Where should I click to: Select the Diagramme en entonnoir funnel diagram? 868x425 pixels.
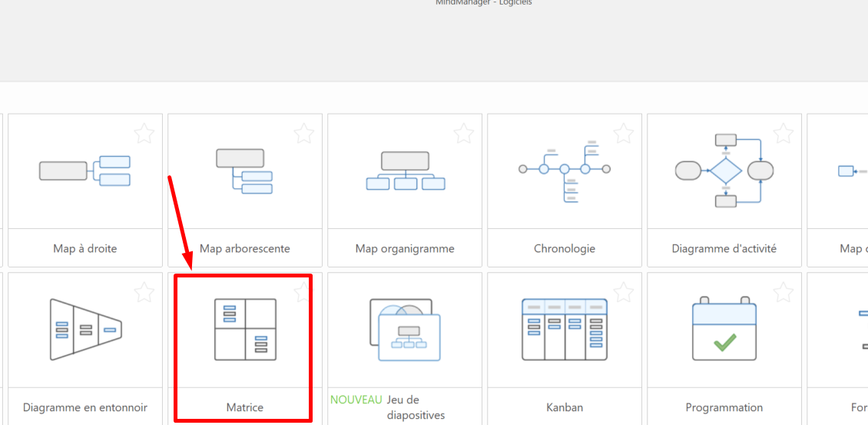pos(85,329)
